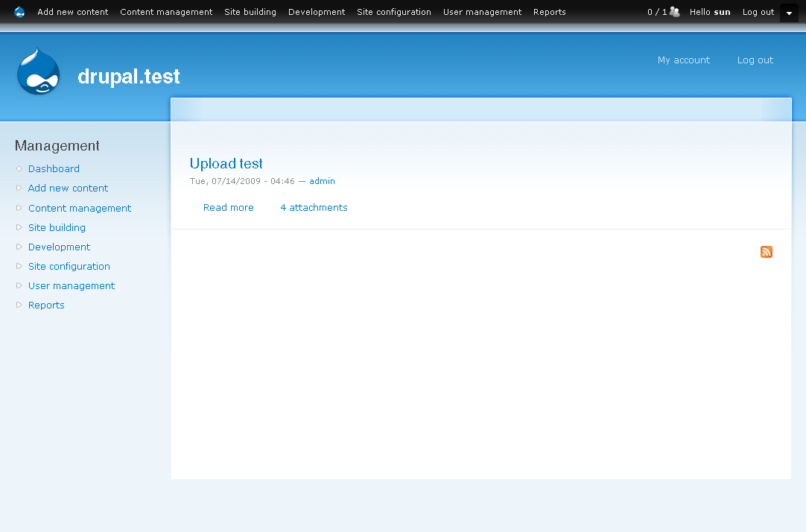
Task: Open the admin author profile link
Action: pyautogui.click(x=322, y=181)
